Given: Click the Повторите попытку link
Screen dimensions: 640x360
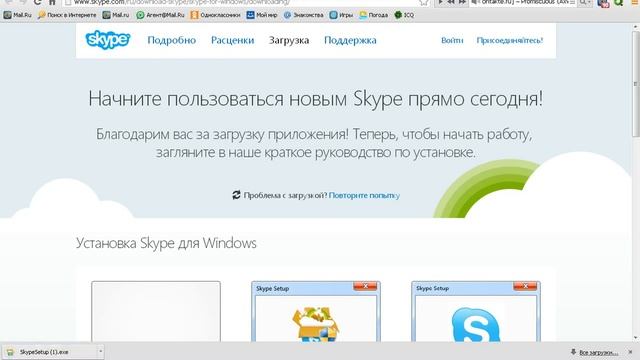Looking at the screenshot, I should coord(364,196).
